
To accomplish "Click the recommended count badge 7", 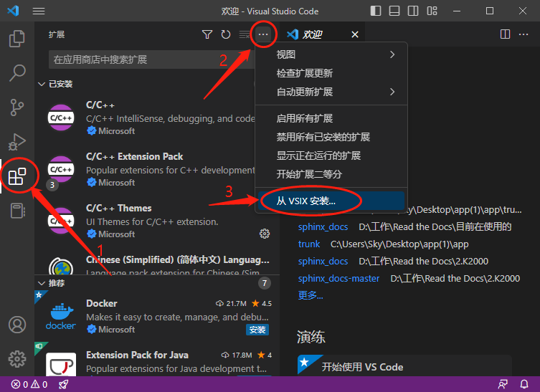I will tap(264, 283).
